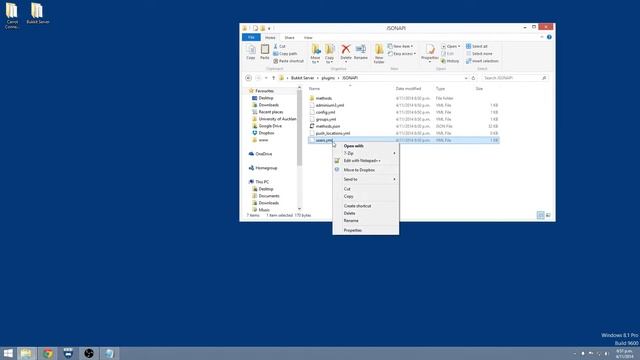Viewport: 640px width, 360px height.
Task: Choose Open with in context menu
Action: click(x=366, y=146)
